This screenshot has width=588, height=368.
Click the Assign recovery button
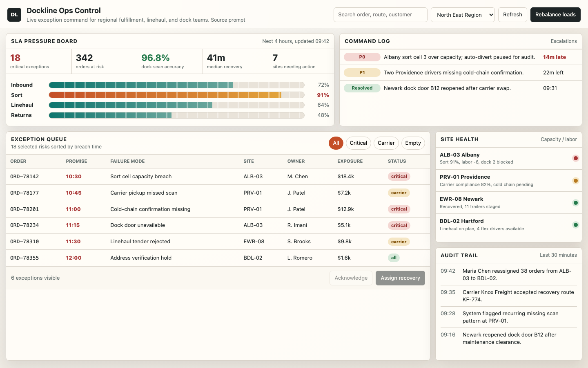pos(400,278)
